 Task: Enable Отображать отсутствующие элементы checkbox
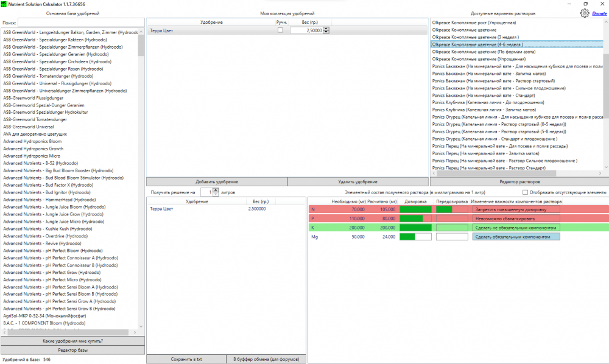click(525, 192)
